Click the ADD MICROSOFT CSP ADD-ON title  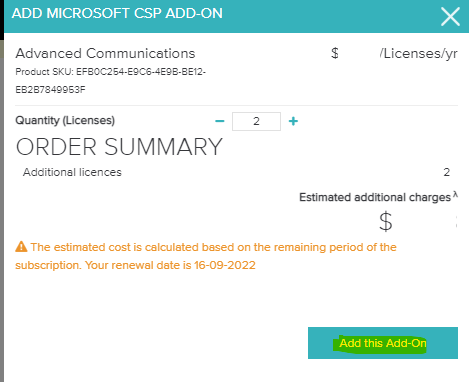(x=117, y=14)
